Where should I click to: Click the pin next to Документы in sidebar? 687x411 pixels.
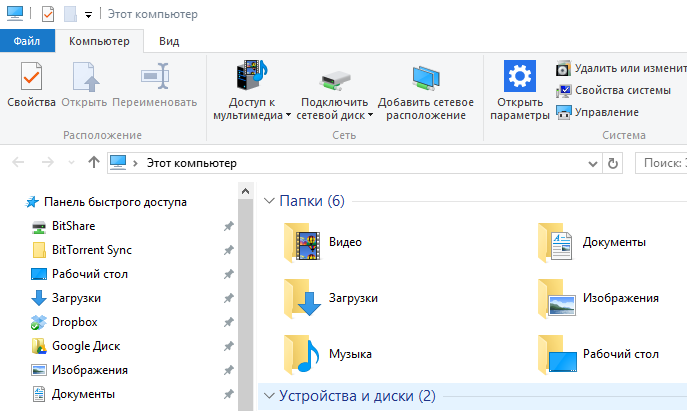(229, 394)
